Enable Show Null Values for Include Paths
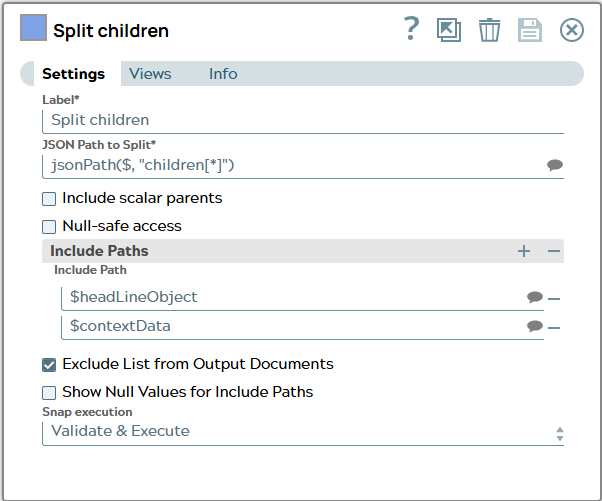This screenshot has height=501, width=602. (49, 393)
